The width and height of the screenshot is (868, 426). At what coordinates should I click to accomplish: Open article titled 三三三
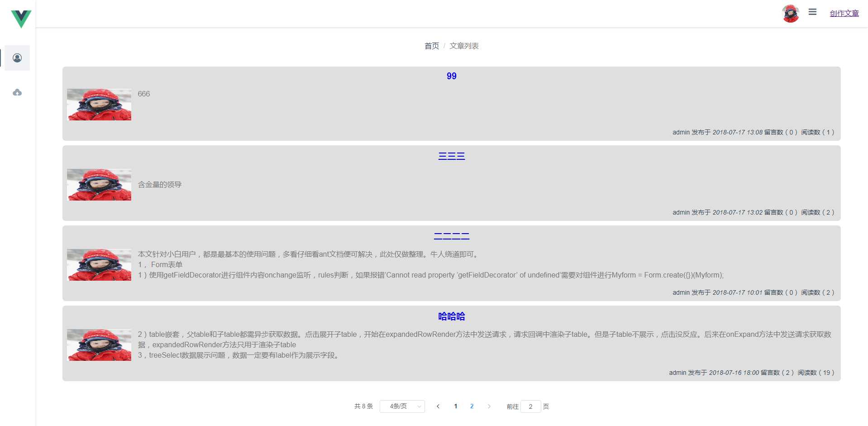pos(452,156)
